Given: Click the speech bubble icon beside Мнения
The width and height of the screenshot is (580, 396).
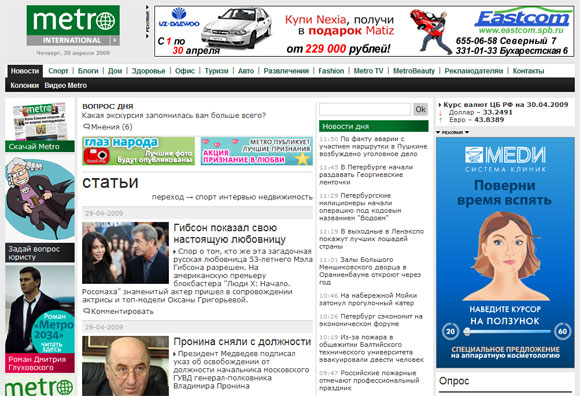Looking at the screenshot, I should click(87, 127).
